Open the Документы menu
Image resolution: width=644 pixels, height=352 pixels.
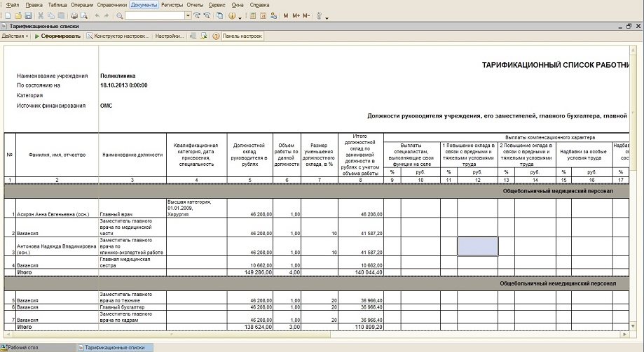coord(144,5)
